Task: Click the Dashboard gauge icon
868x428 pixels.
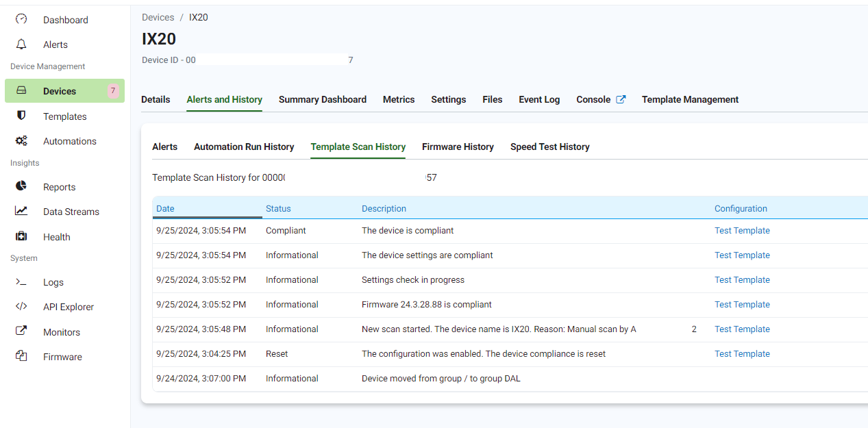Action: pyautogui.click(x=21, y=19)
